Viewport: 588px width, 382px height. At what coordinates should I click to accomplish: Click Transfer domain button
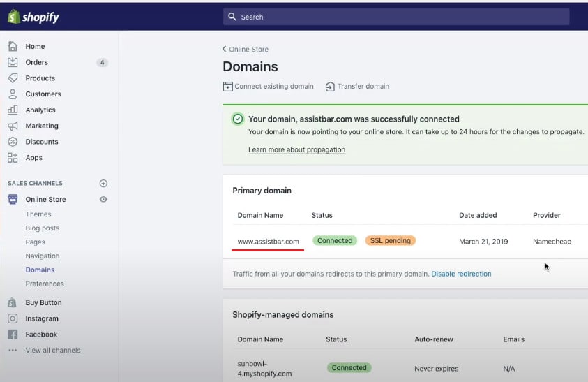[357, 87]
